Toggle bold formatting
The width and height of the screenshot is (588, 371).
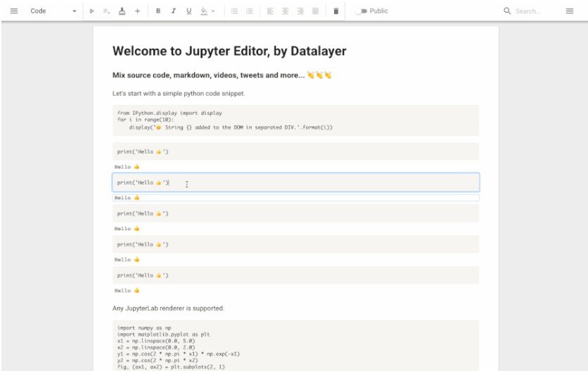pos(158,11)
